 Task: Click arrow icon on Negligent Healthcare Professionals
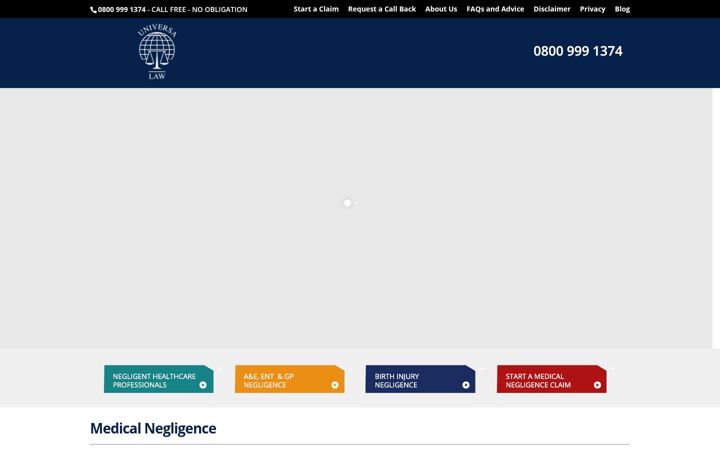[x=203, y=385]
